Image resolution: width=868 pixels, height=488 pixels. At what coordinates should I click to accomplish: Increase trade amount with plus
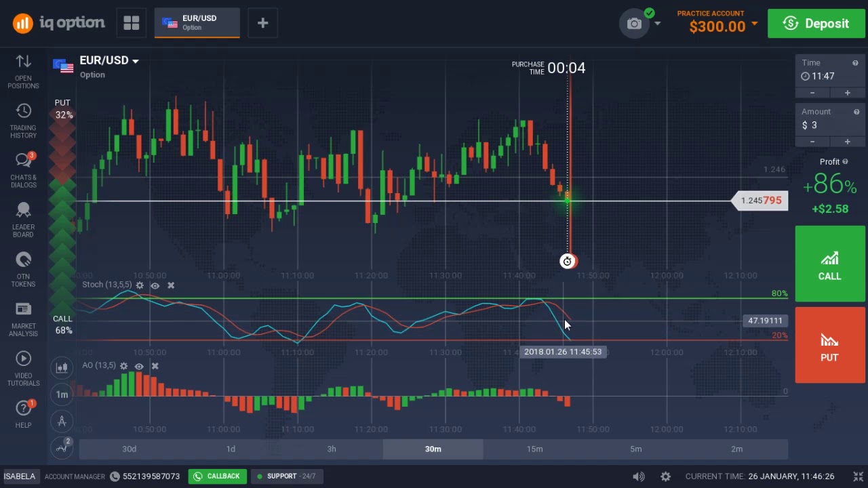[x=847, y=142]
